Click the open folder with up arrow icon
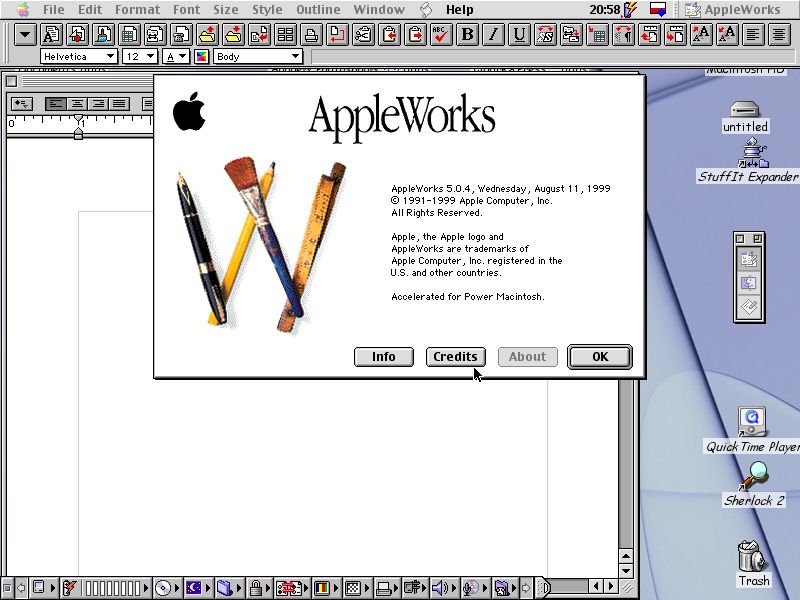 pos(207,35)
